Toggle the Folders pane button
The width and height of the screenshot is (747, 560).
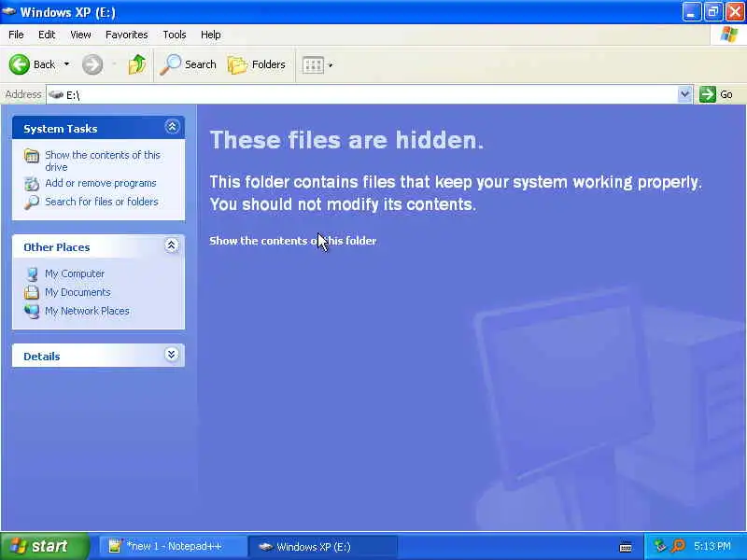(x=256, y=64)
